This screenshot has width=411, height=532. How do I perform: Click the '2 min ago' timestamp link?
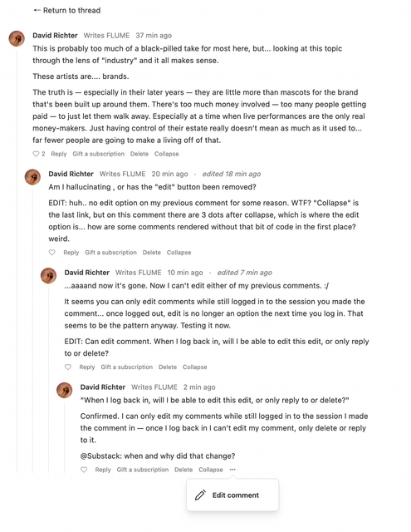click(199, 387)
